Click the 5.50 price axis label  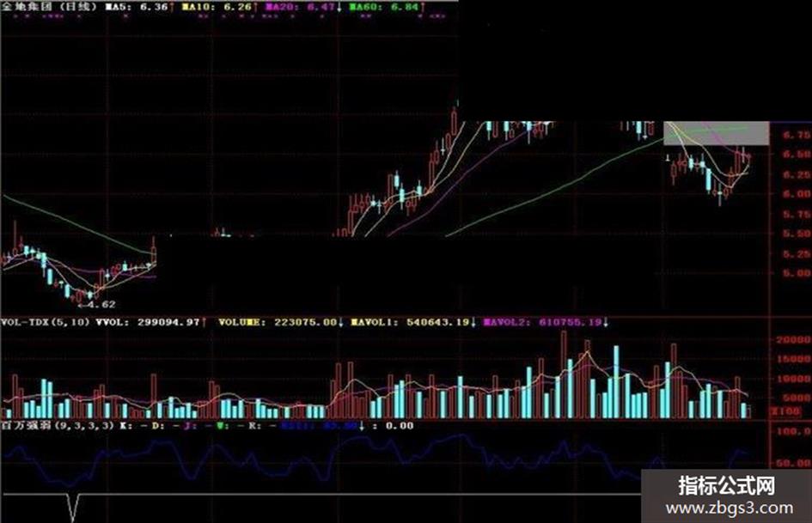pyautogui.click(x=796, y=234)
